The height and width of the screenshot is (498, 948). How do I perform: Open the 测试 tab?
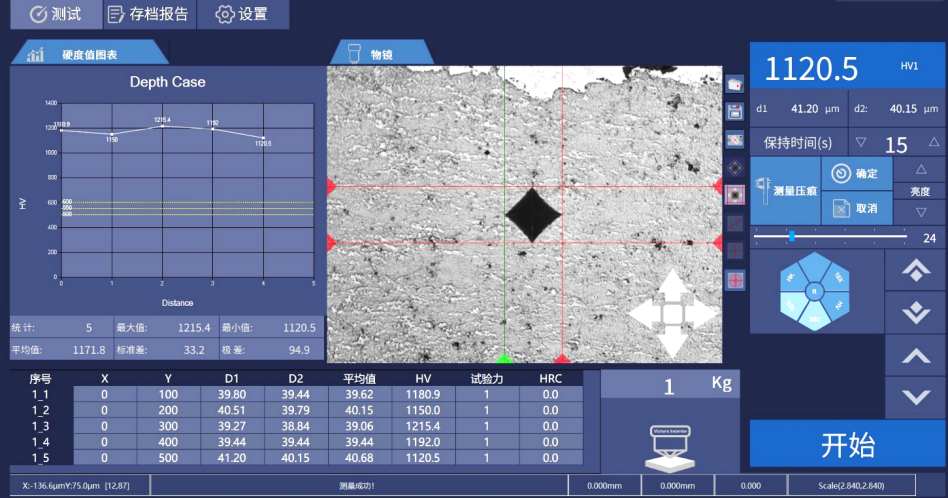coord(56,14)
